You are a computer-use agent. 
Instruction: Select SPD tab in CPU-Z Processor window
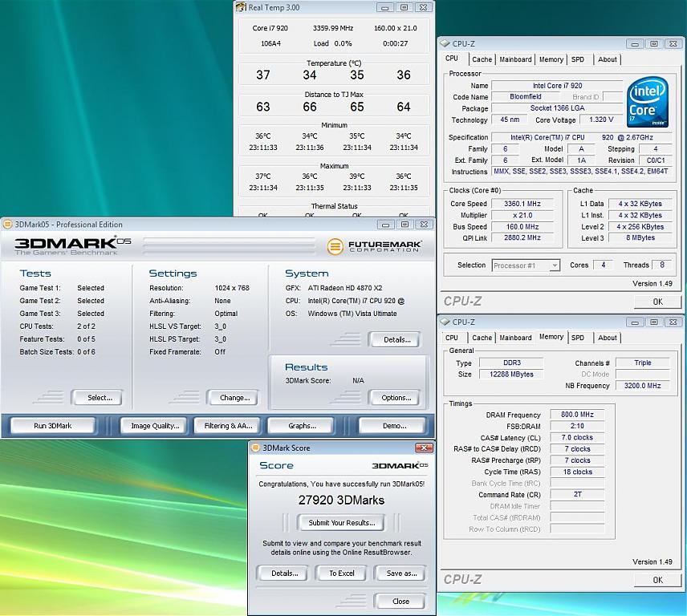(578, 59)
